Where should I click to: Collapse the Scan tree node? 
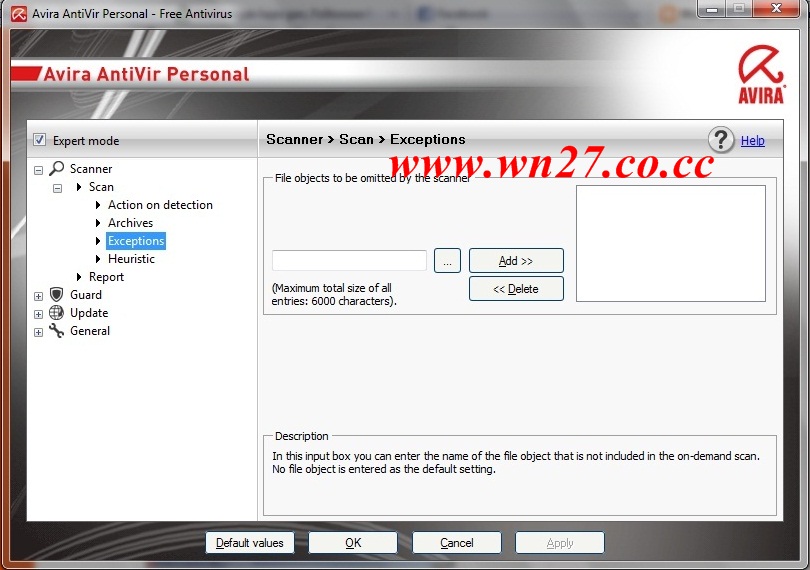coord(57,188)
